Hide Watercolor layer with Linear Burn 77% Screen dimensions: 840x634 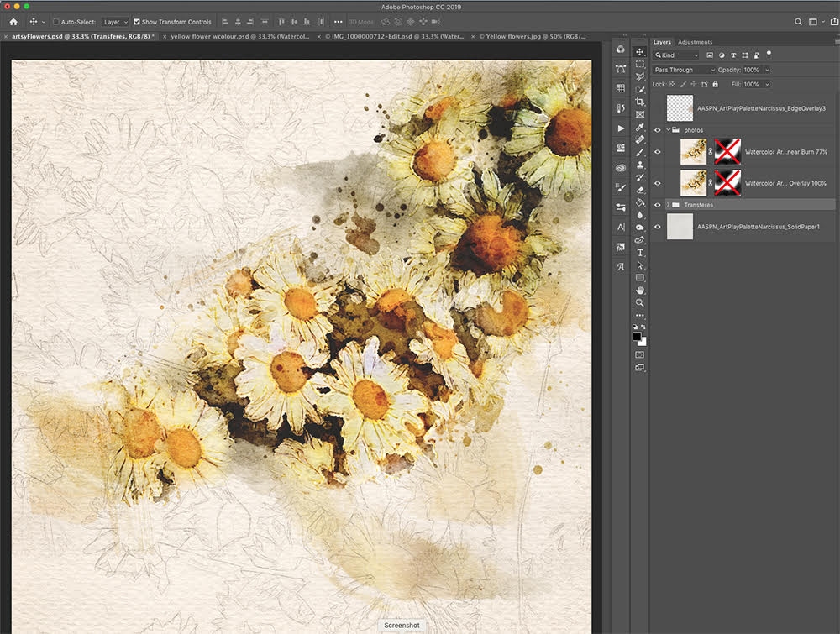(658, 152)
